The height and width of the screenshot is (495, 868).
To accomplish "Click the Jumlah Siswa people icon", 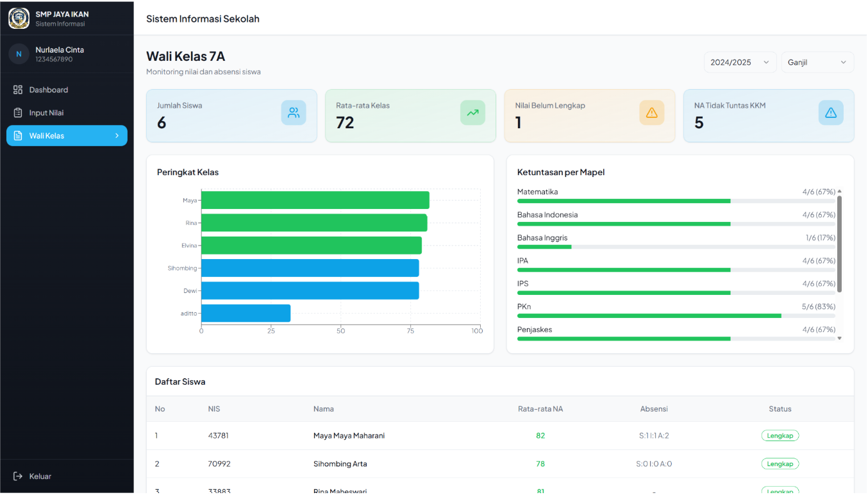I will pyautogui.click(x=294, y=113).
